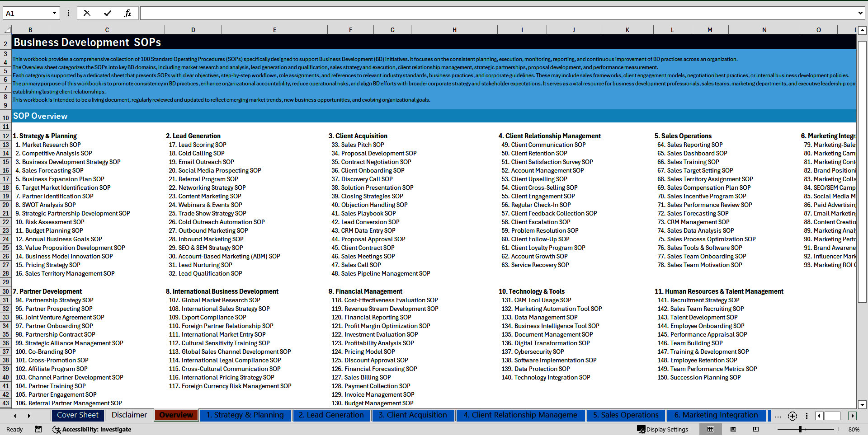
Task: Show more sheet tabs via ellipsis
Action: pos(778,416)
